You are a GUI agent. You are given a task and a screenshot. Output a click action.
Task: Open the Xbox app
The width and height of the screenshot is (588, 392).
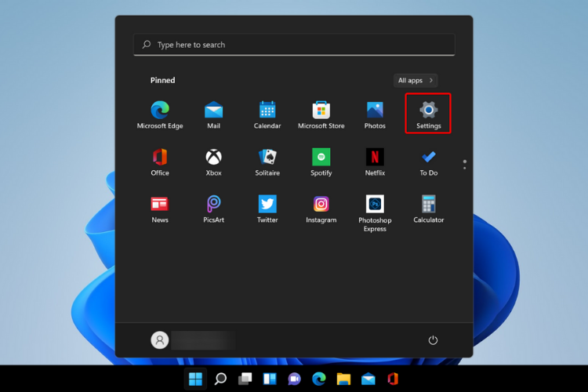click(x=213, y=161)
